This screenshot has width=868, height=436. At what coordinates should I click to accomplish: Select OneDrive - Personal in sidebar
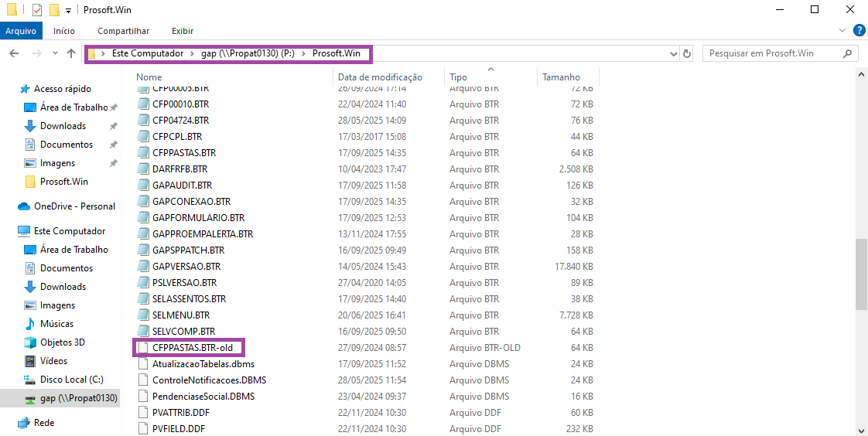point(74,206)
